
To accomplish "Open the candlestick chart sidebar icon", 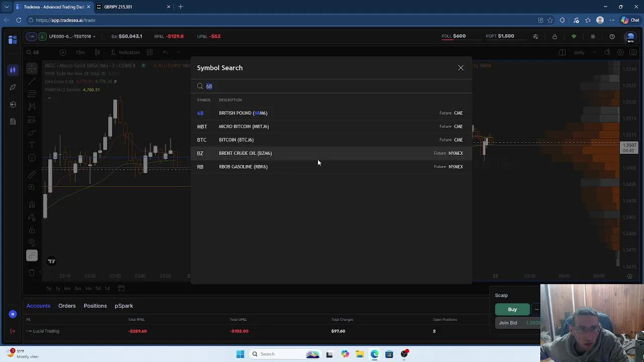I will pyautogui.click(x=13, y=70).
